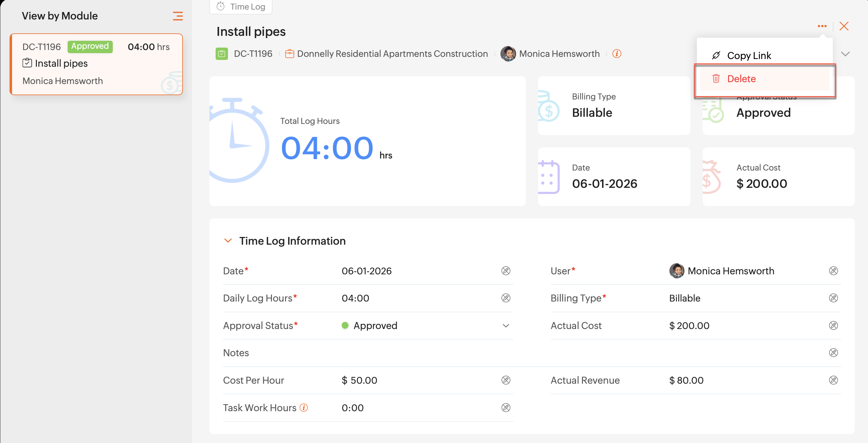Click the green task icon beside DC-T1196
Image resolution: width=868 pixels, height=443 pixels.
(x=222, y=53)
